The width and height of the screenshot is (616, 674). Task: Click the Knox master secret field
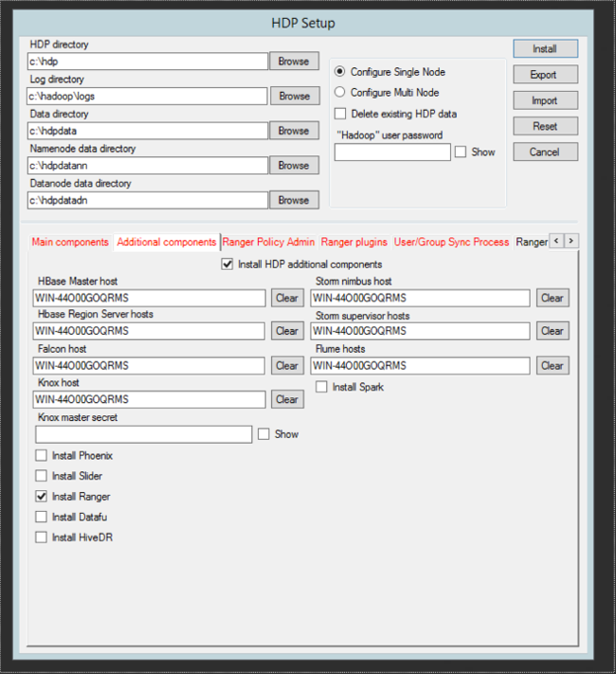[144, 434]
